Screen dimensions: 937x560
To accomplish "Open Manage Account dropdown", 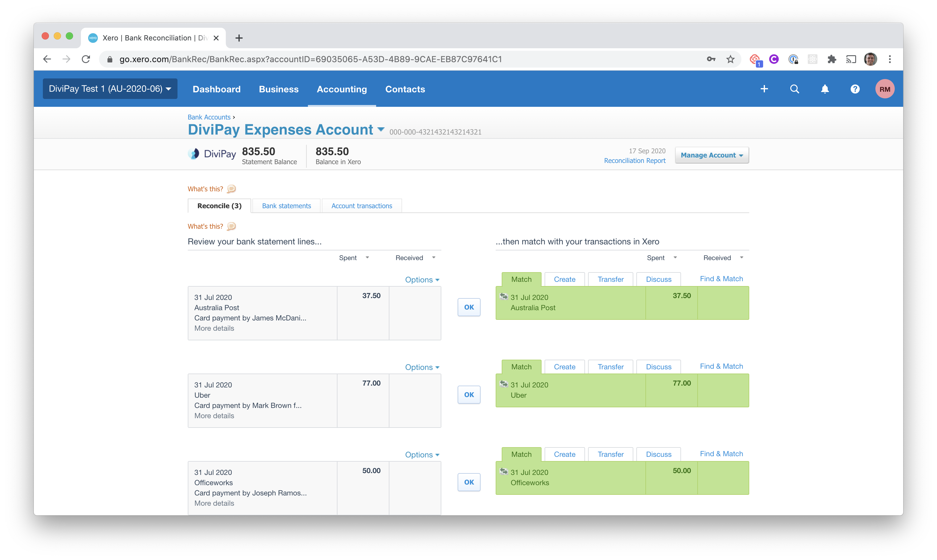I will 712,155.
